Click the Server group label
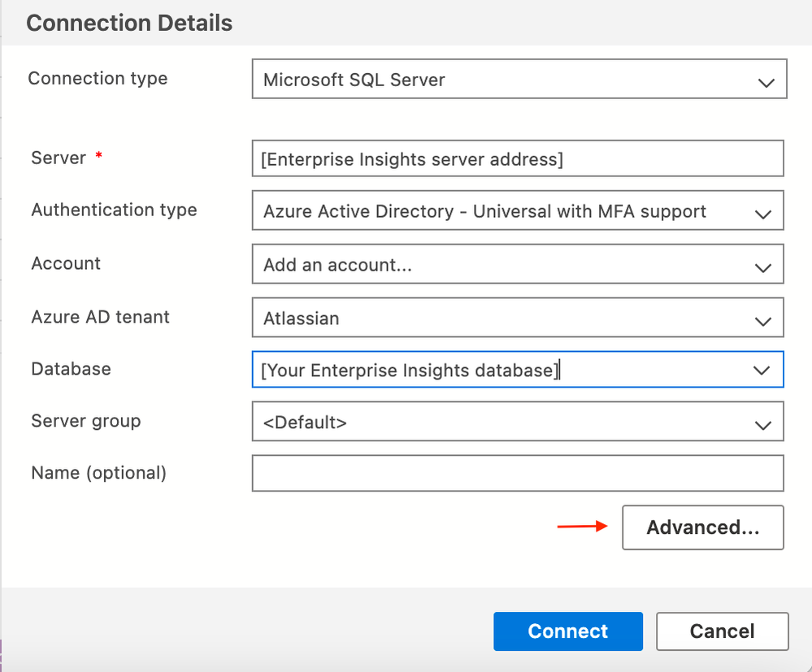Image resolution: width=812 pixels, height=672 pixels. click(85, 421)
